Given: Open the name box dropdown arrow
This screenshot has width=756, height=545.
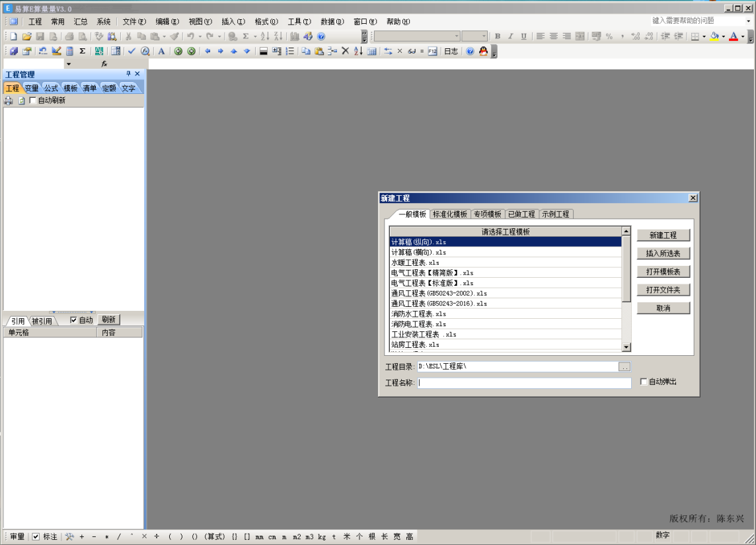Looking at the screenshot, I should 69,63.
